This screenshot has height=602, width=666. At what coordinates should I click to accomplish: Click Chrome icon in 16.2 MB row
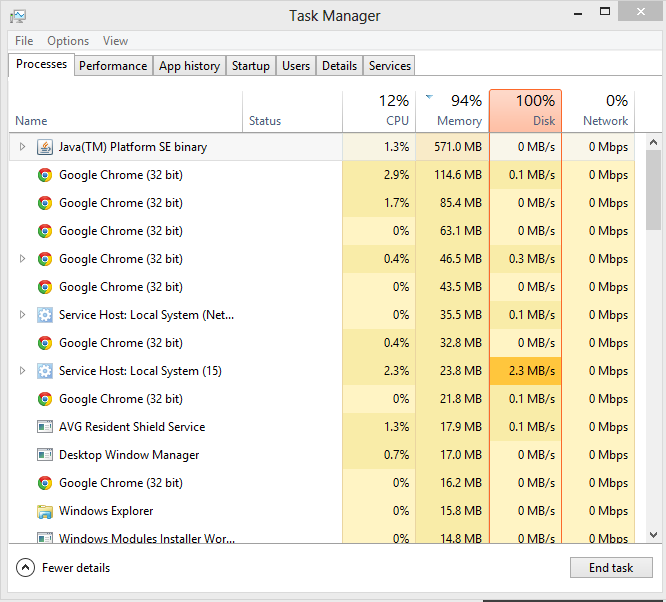click(45, 483)
